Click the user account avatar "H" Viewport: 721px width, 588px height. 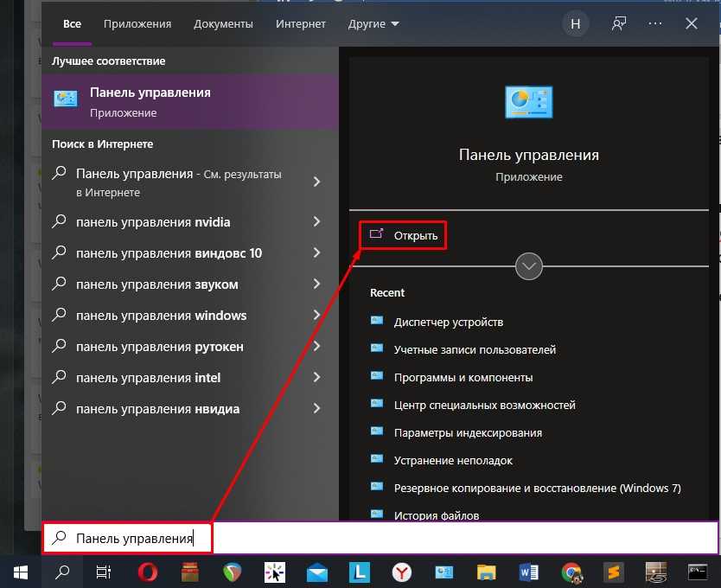coord(574,24)
